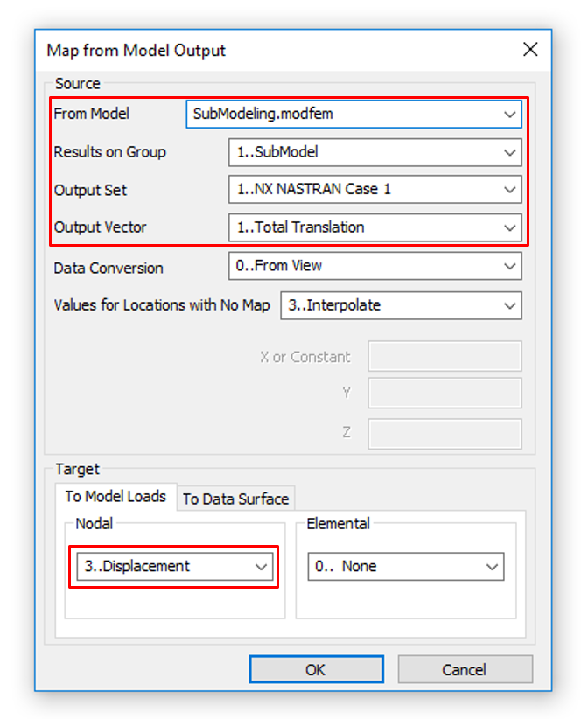Close the Map from Model Output dialog
The width and height of the screenshot is (588, 719).
[x=530, y=50]
